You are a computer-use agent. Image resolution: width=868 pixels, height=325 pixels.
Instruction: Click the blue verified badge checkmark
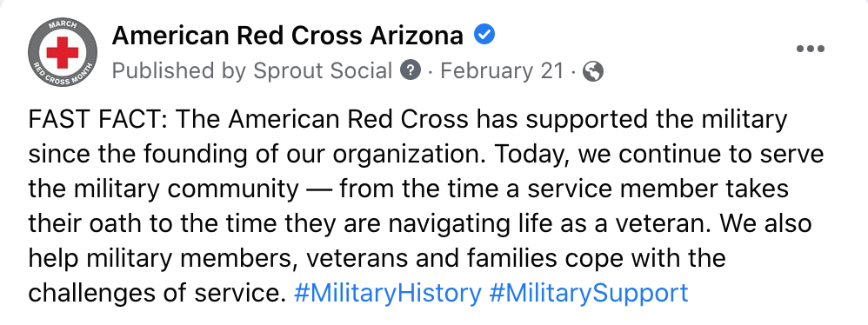click(484, 36)
